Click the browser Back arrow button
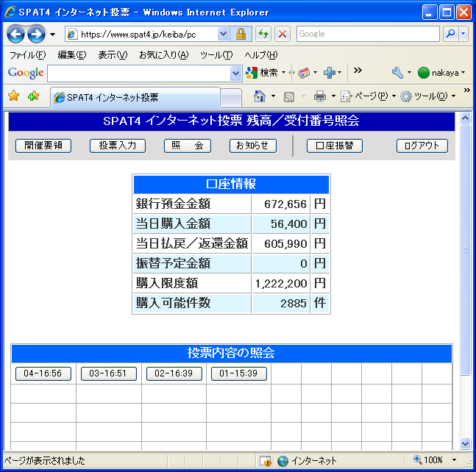 [x=15, y=35]
